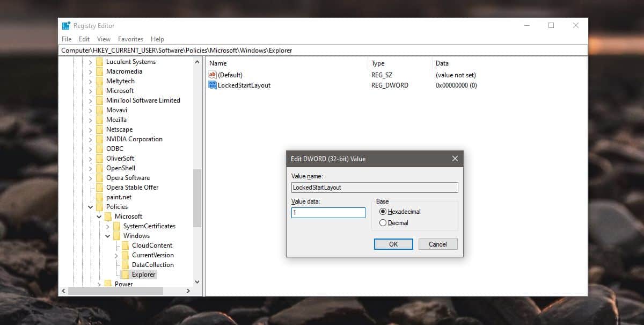Click the OpenShell folder icon

100,168
